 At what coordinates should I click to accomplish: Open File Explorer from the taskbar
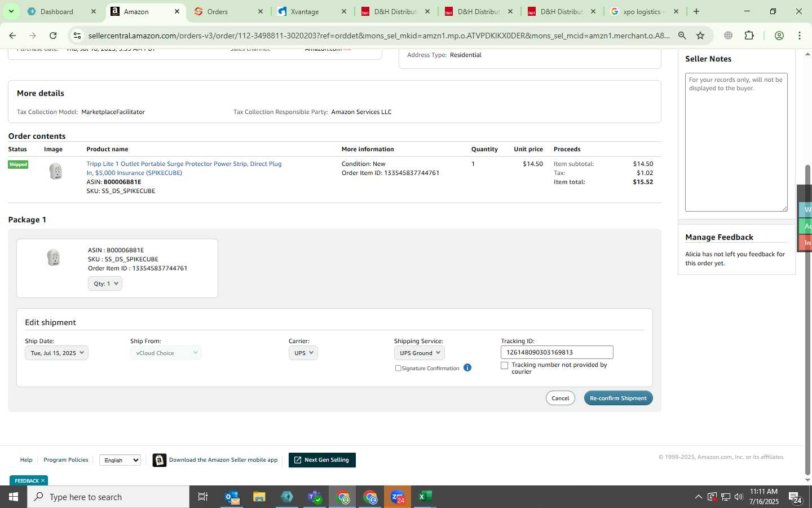[x=259, y=497]
